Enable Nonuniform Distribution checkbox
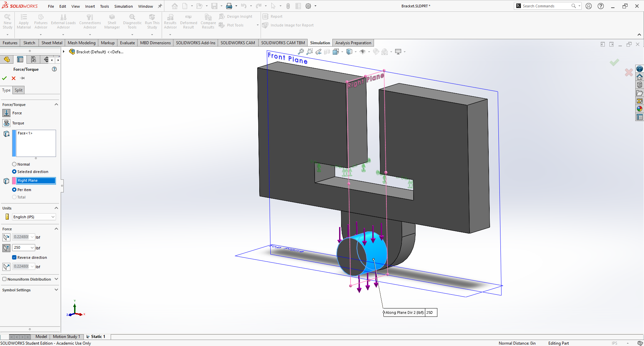This screenshot has height=346, width=644. 4,279
